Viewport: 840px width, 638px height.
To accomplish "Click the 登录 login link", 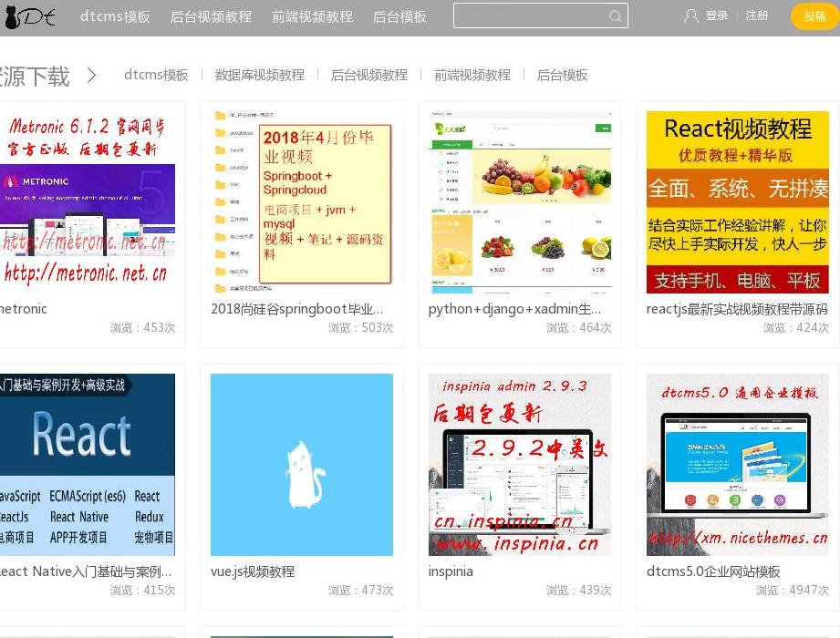I will pos(717,16).
